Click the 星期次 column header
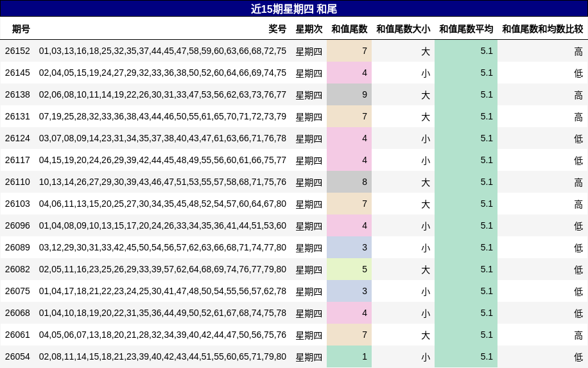 click(x=309, y=29)
